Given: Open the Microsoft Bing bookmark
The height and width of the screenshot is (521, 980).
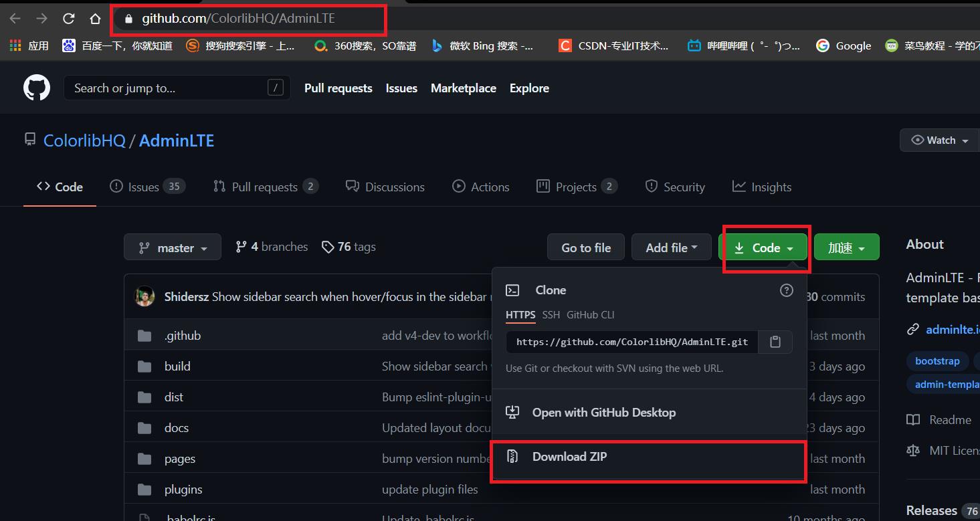Looking at the screenshot, I should 482,45.
